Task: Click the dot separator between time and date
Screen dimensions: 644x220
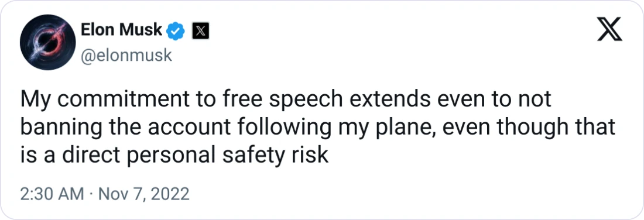Action: tap(91, 194)
